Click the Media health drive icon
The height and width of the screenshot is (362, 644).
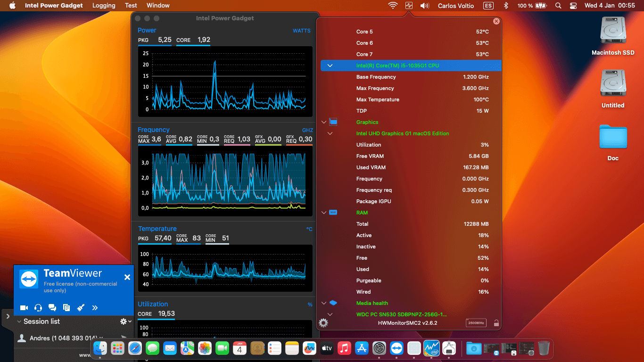point(333,303)
